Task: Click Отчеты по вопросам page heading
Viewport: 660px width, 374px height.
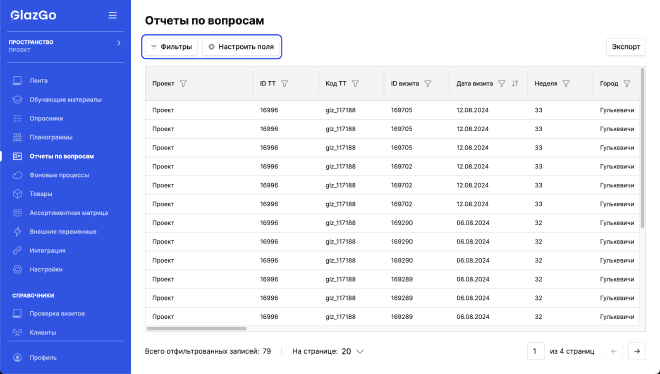Action: (x=205, y=21)
